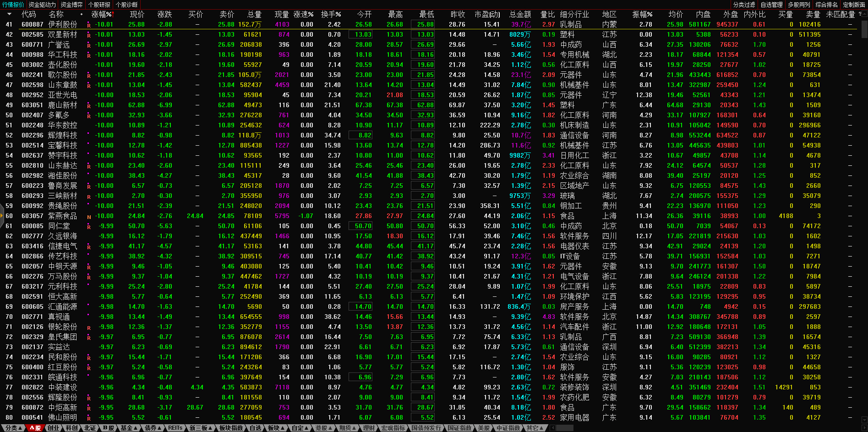The width and height of the screenshot is (868, 432).
Task: Click the R icon beside 同仁堂
Action: [89, 226]
